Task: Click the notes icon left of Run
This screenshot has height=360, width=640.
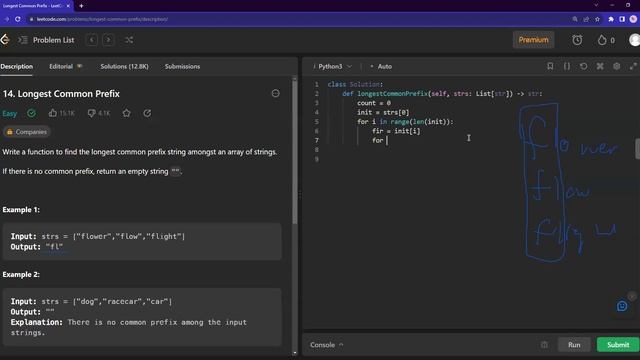Action: pyautogui.click(x=544, y=345)
